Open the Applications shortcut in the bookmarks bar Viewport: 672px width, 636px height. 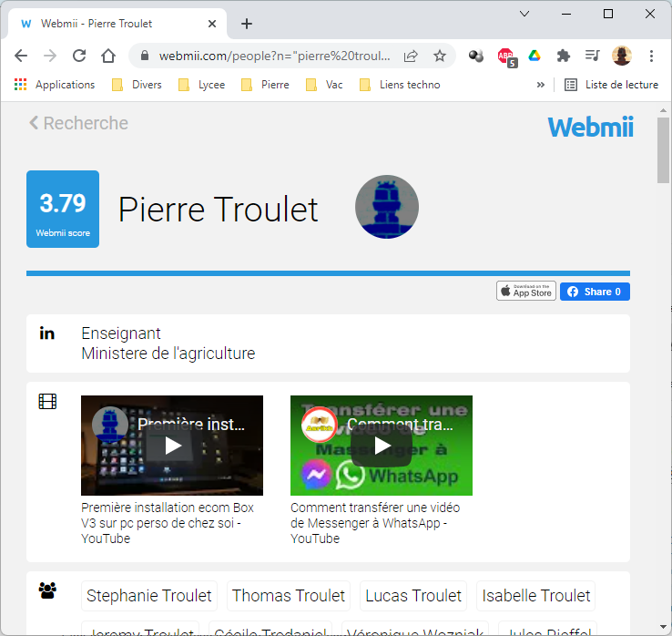pyautogui.click(x=55, y=85)
